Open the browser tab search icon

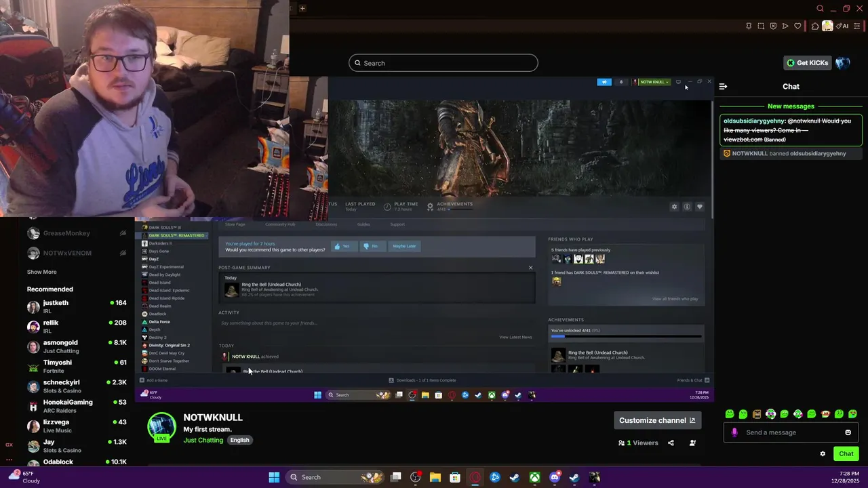[820, 9]
